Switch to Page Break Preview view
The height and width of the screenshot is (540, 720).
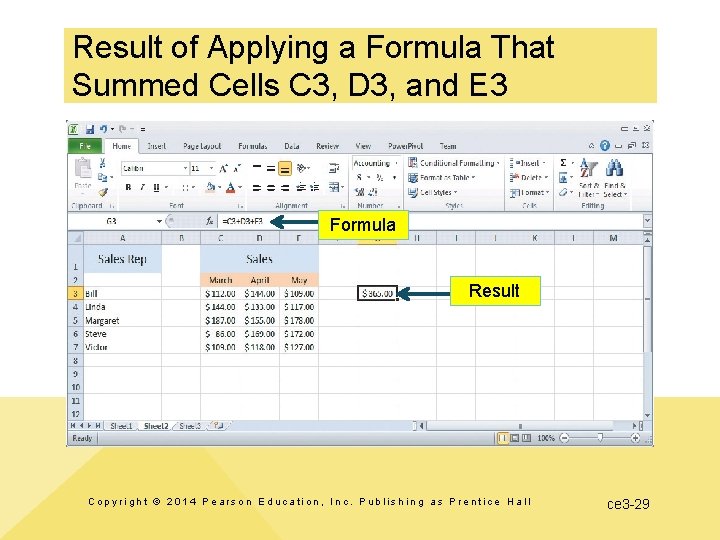click(526, 438)
